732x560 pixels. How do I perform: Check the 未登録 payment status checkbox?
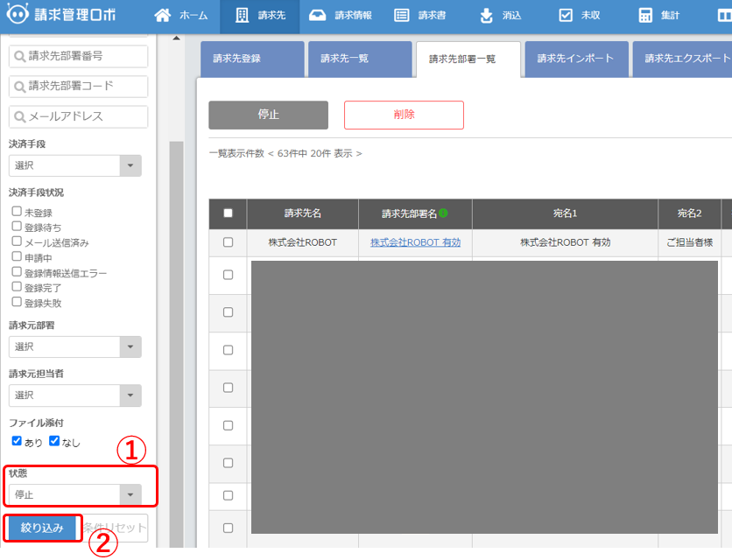point(17,212)
